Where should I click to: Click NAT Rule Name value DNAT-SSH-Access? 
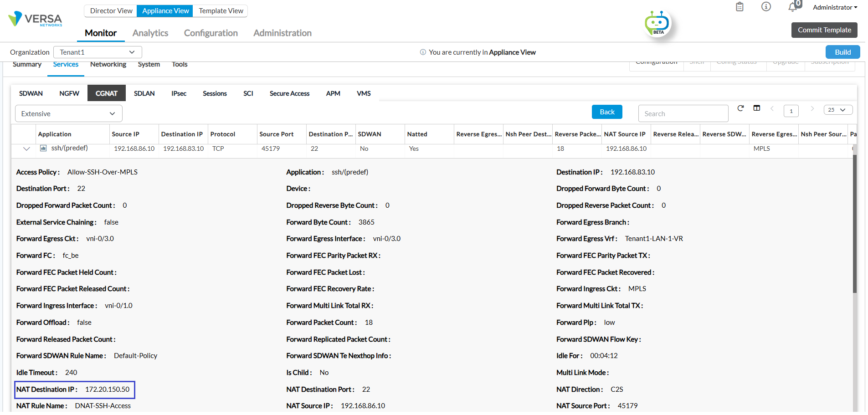103,406
